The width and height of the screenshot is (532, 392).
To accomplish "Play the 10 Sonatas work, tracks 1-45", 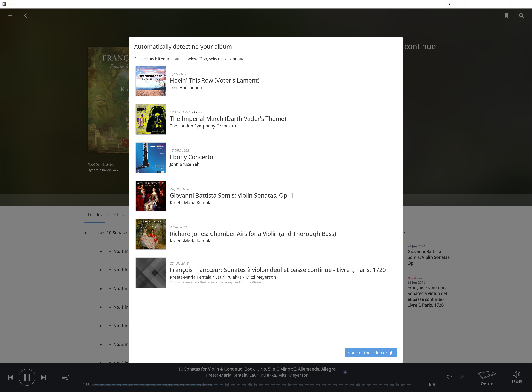I will pyautogui.click(x=86, y=233).
